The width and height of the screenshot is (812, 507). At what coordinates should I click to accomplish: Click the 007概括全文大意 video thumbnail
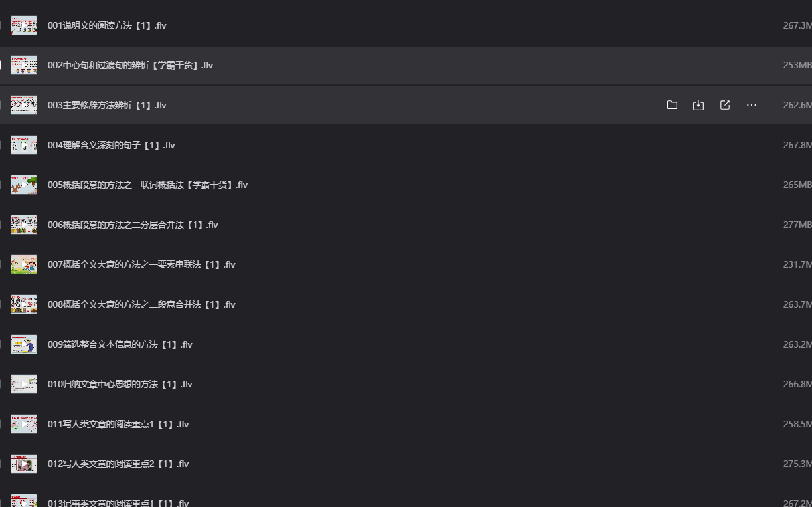(24, 264)
